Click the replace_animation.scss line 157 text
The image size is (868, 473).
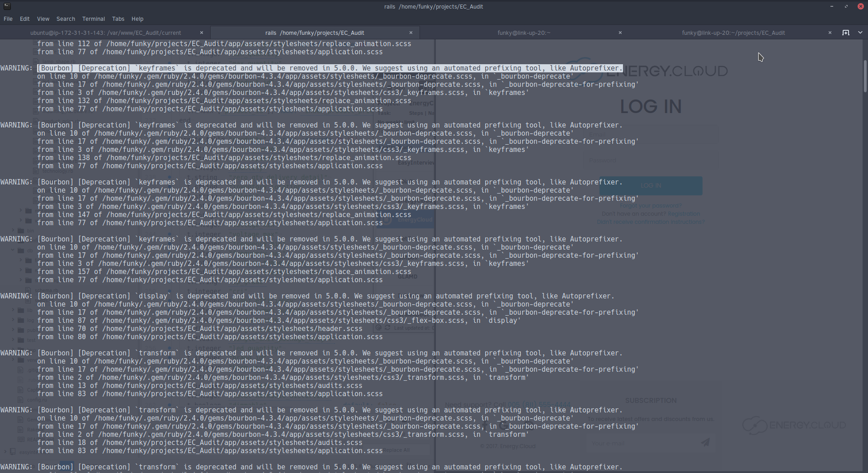(x=224, y=272)
